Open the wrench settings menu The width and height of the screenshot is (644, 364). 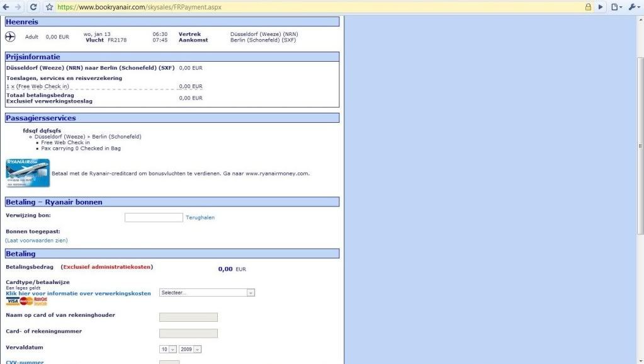634,7
